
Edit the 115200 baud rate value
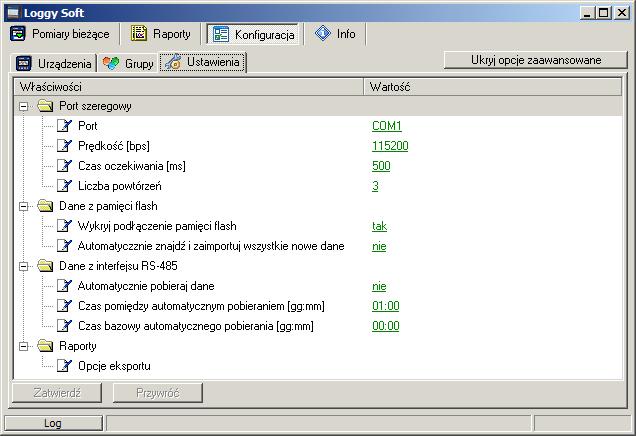click(390, 146)
